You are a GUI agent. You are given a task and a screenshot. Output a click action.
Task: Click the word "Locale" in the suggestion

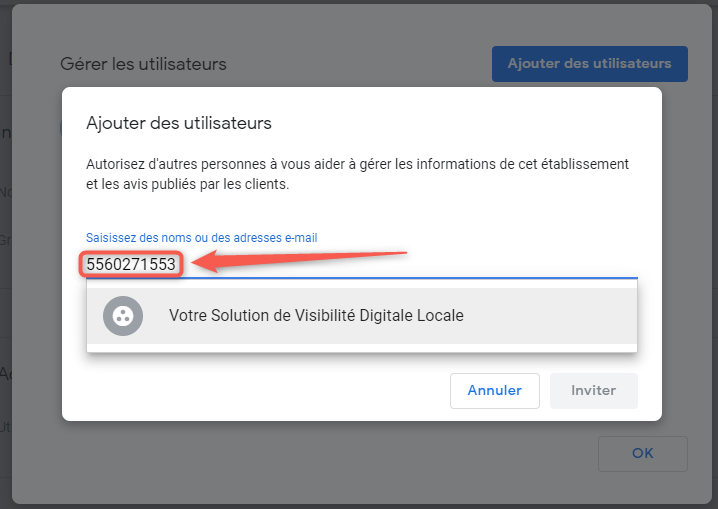440,316
